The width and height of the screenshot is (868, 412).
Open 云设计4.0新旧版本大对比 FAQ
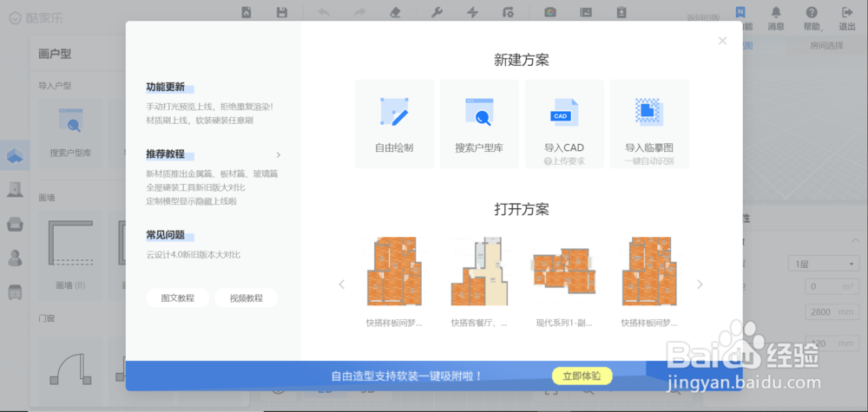coord(194,255)
